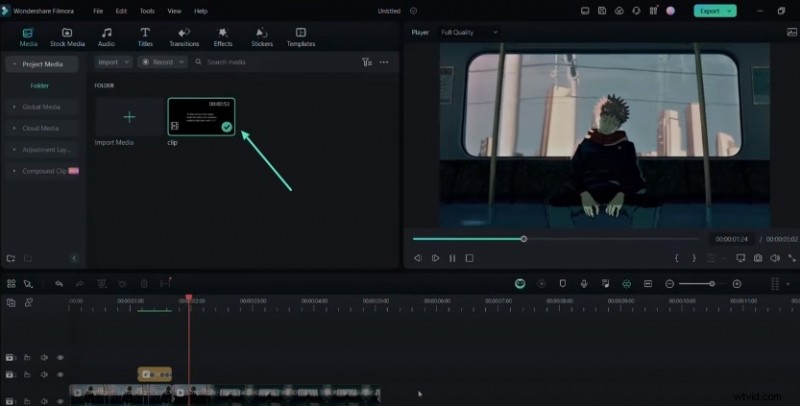Toggle timeline snapping
The image size is (800, 406).
pyautogui.click(x=627, y=284)
